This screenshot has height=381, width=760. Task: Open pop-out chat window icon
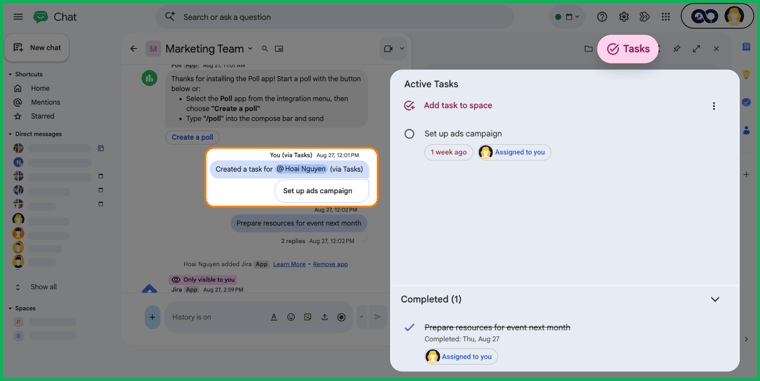click(x=279, y=49)
